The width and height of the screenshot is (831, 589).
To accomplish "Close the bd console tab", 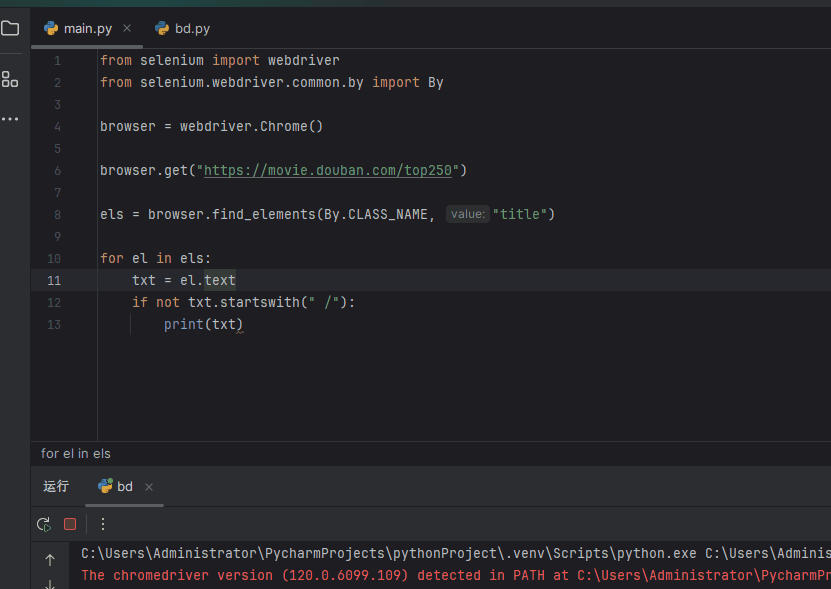I will [x=149, y=487].
